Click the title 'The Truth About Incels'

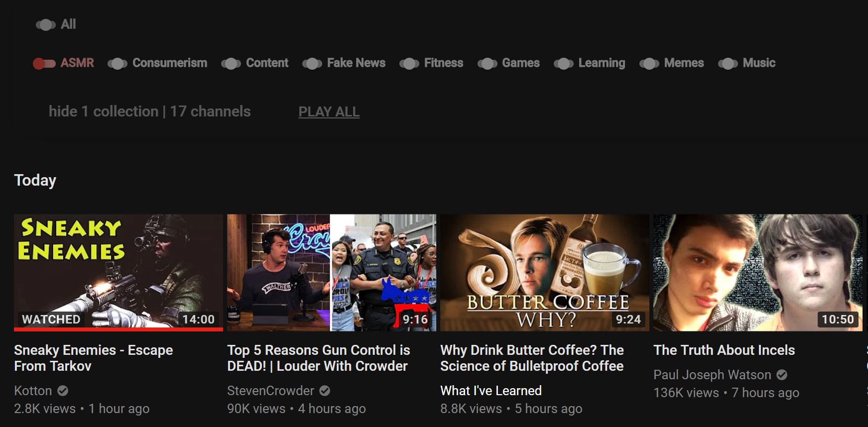tap(724, 350)
